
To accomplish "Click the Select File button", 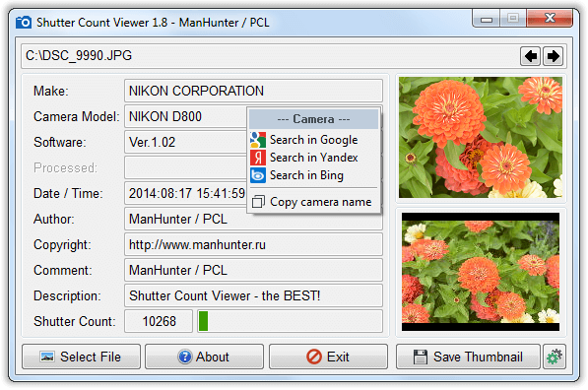I will 81,357.
